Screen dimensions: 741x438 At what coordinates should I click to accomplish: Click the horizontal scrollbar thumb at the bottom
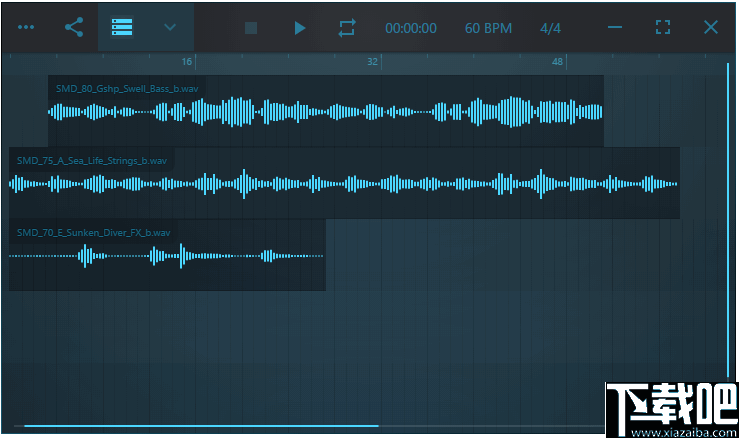[201, 426]
